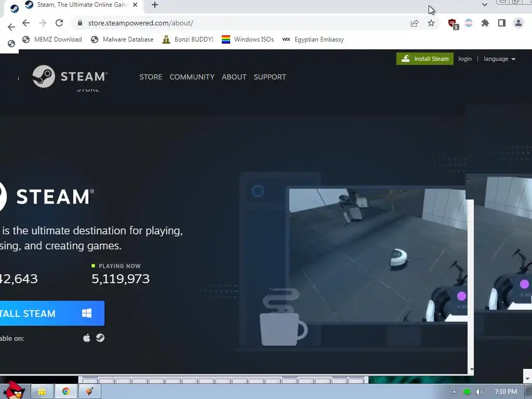532x399 pixels.
Task: Open the share page icon
Action: click(x=415, y=23)
